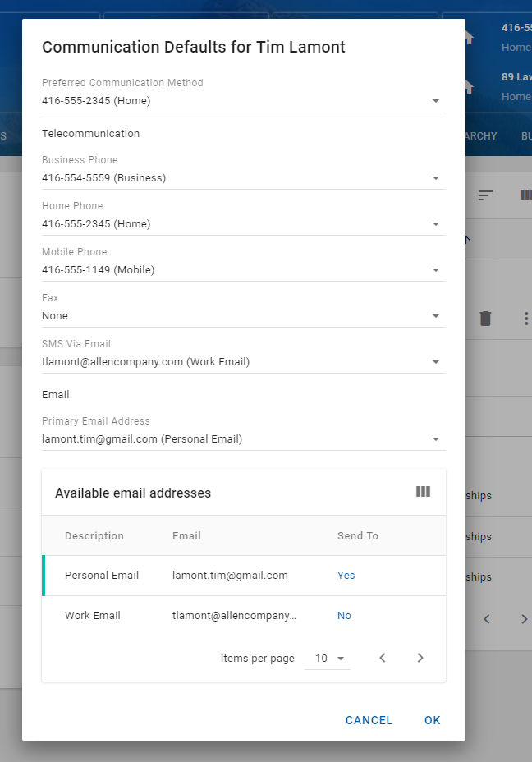This screenshot has height=762, width=532.
Task: Toggle Send To 'No' for Work Email
Action: pyautogui.click(x=344, y=616)
